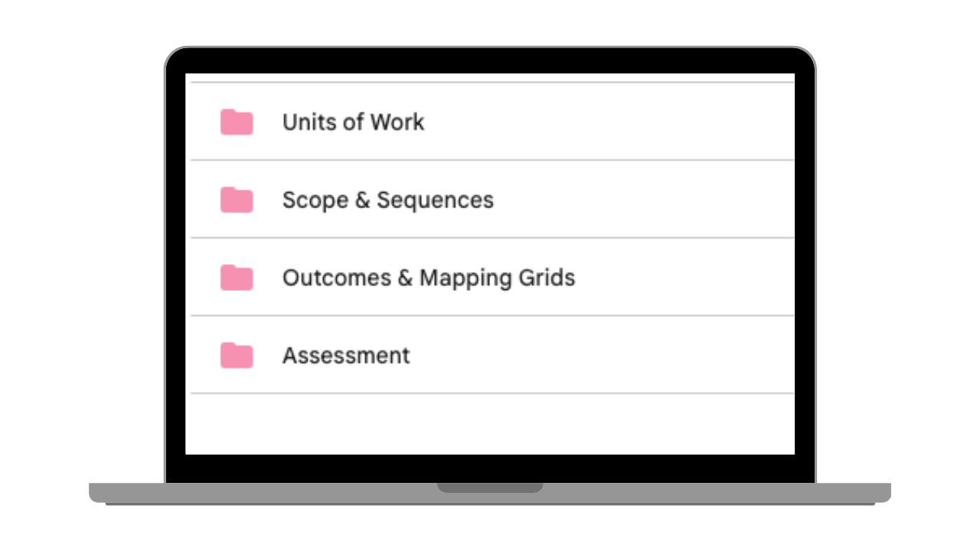Click the pink folder icon beside Assessment

237,355
